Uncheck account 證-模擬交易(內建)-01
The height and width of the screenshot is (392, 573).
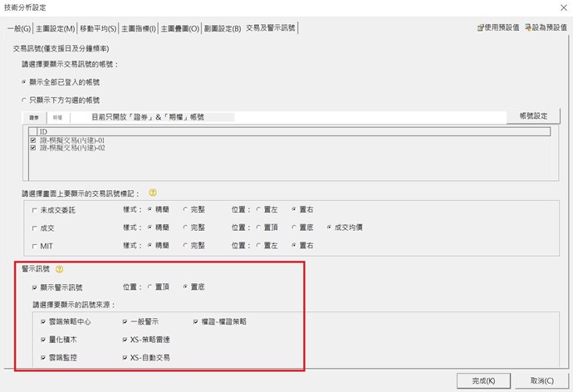click(33, 140)
